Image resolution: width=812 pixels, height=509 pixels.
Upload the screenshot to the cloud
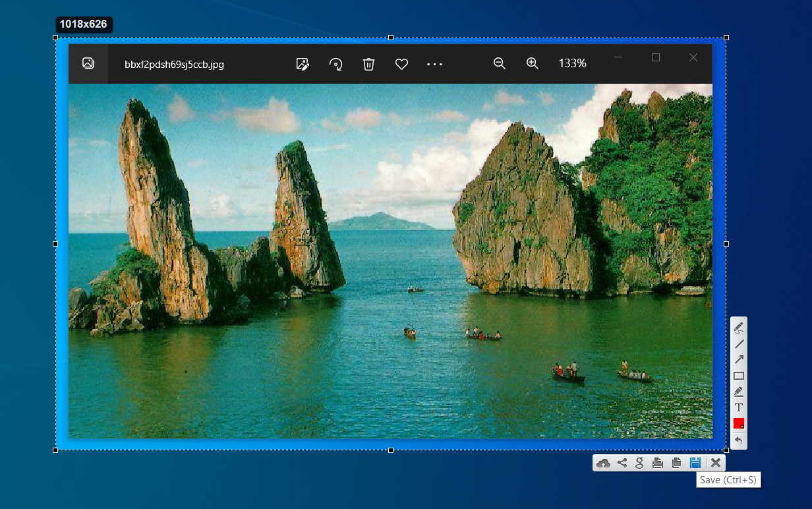tap(603, 463)
